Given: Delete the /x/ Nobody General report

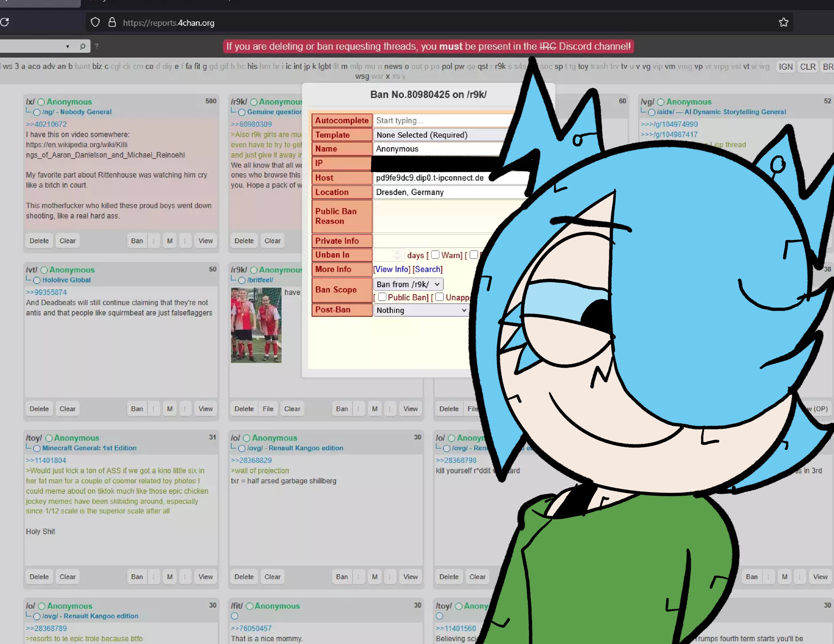Looking at the screenshot, I should click(39, 241).
